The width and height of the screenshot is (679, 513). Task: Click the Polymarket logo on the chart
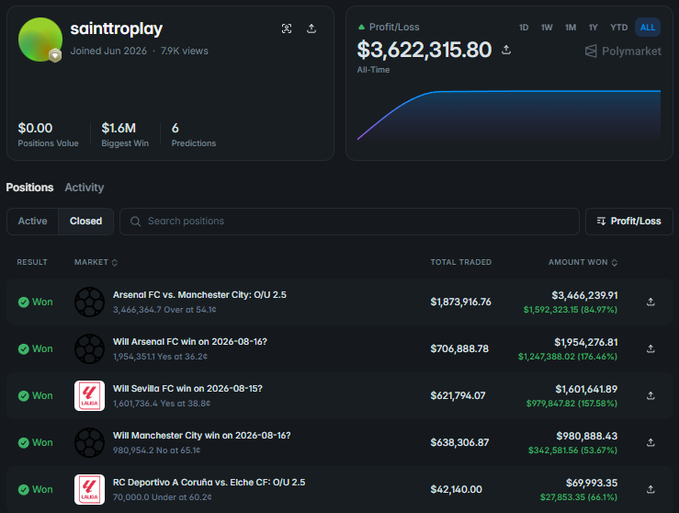click(x=623, y=51)
